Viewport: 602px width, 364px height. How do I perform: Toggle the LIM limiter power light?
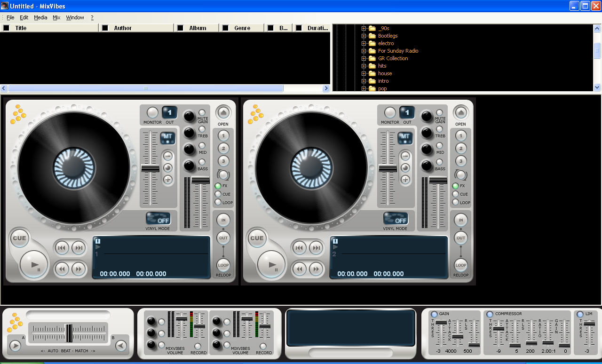pos(580,314)
